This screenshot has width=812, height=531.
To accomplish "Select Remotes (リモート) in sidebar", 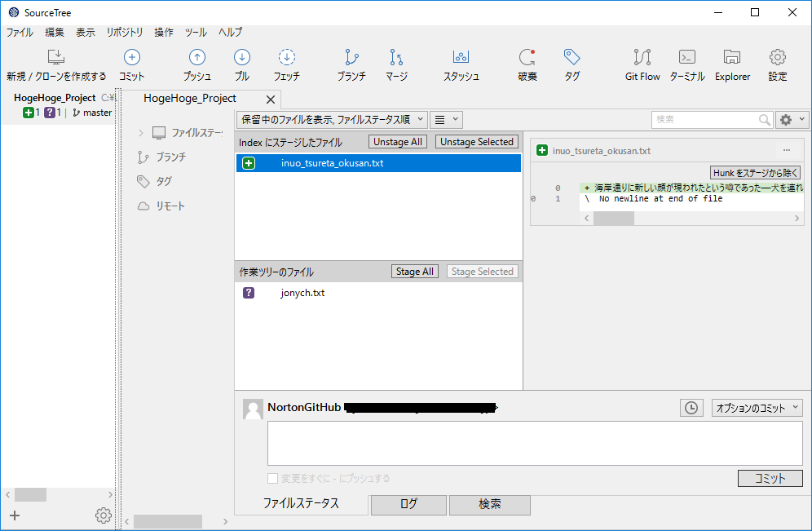I will point(161,206).
